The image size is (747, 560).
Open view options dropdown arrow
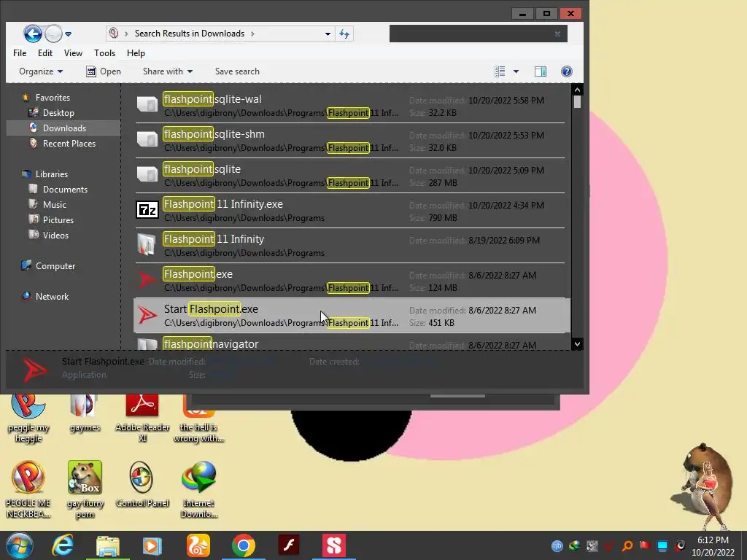[x=516, y=71]
